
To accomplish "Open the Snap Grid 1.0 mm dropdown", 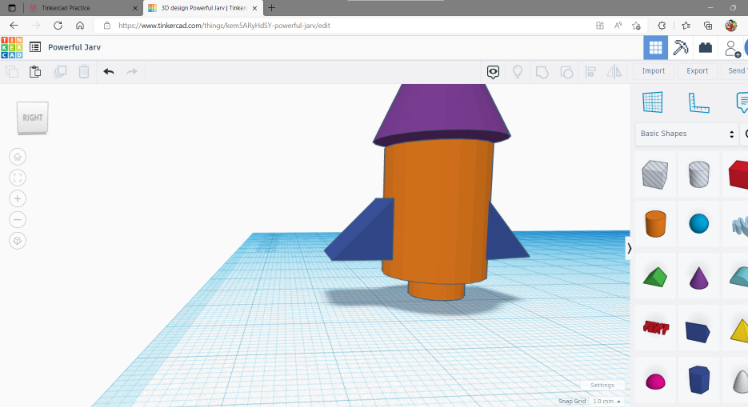I will click(x=607, y=401).
